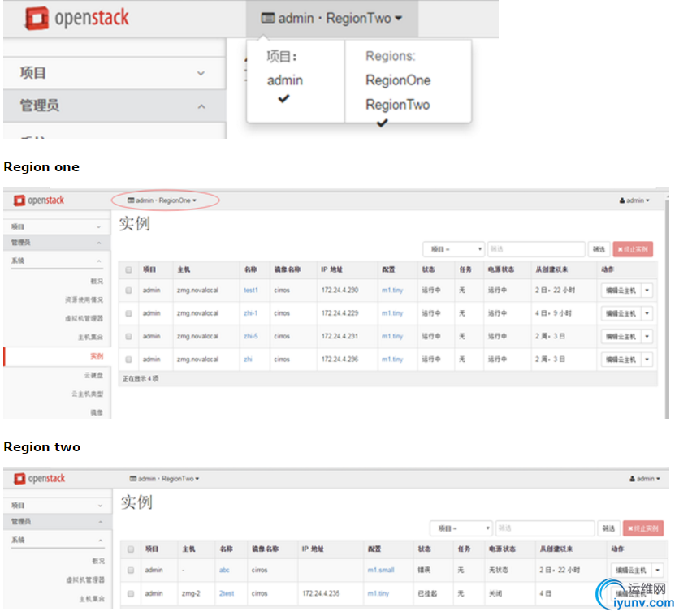Focus filter text field in Region one screenshot
679x616 pixels.
point(536,249)
